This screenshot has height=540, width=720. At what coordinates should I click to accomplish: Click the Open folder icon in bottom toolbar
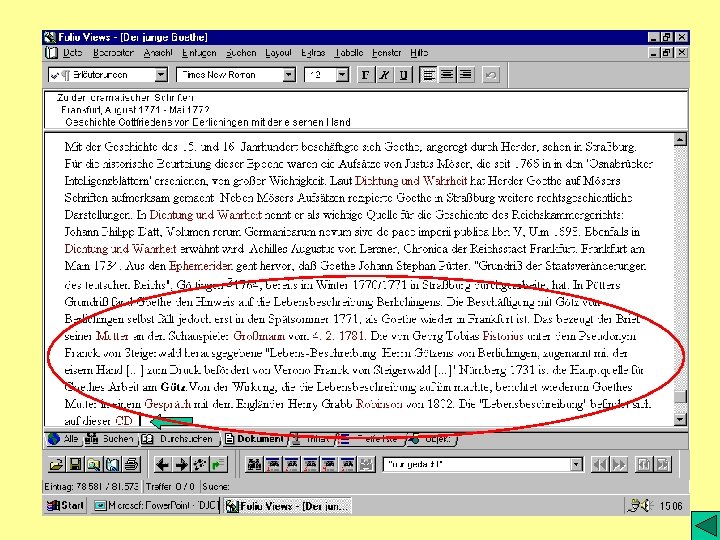point(56,465)
